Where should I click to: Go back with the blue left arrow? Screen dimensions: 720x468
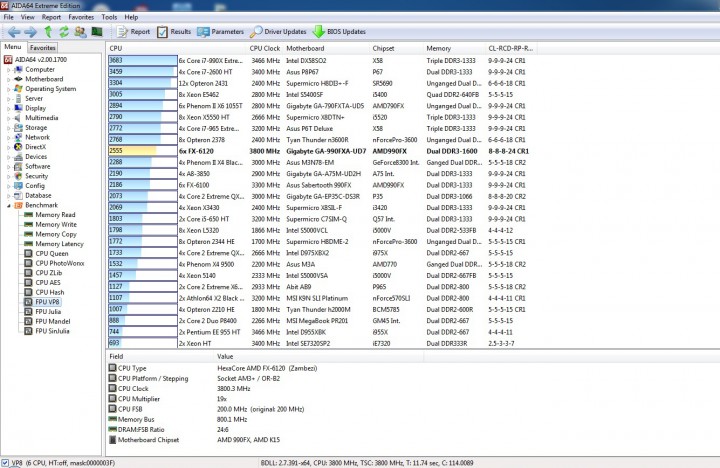coord(14,32)
